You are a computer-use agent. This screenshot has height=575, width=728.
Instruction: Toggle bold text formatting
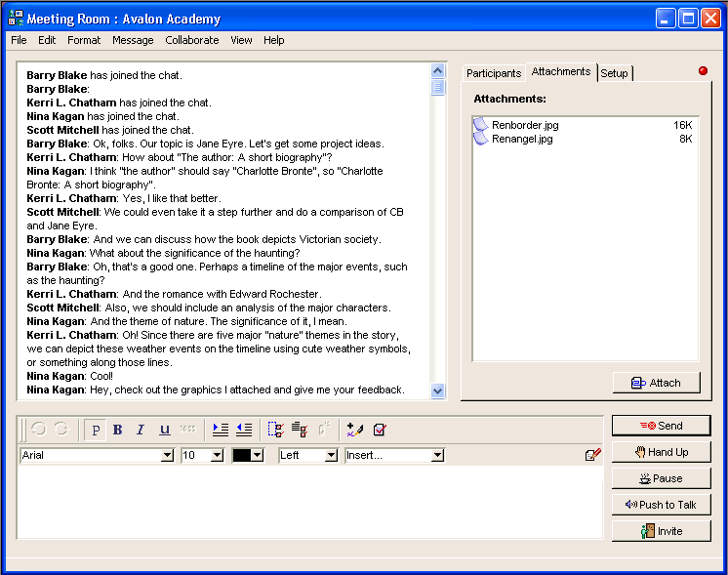coord(118,430)
